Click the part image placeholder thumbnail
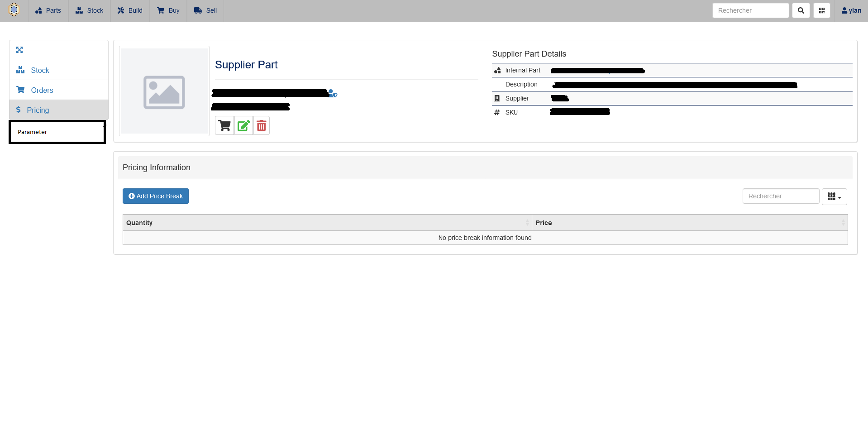 (x=164, y=91)
